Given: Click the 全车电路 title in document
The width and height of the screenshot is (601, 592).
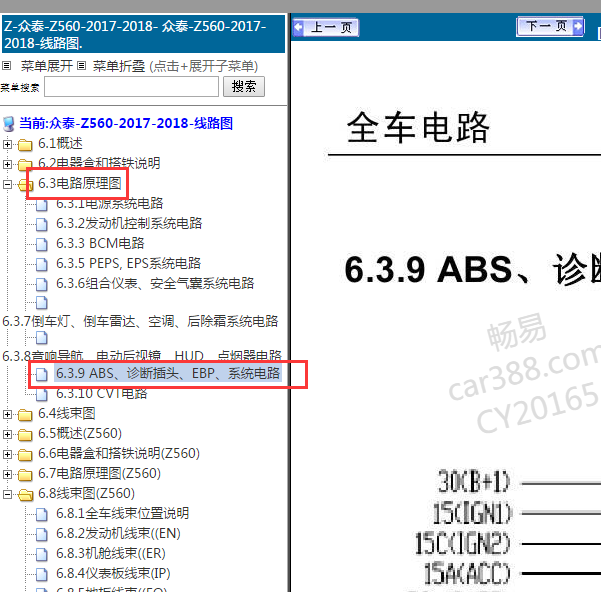Looking at the screenshot, I should 418,127.
